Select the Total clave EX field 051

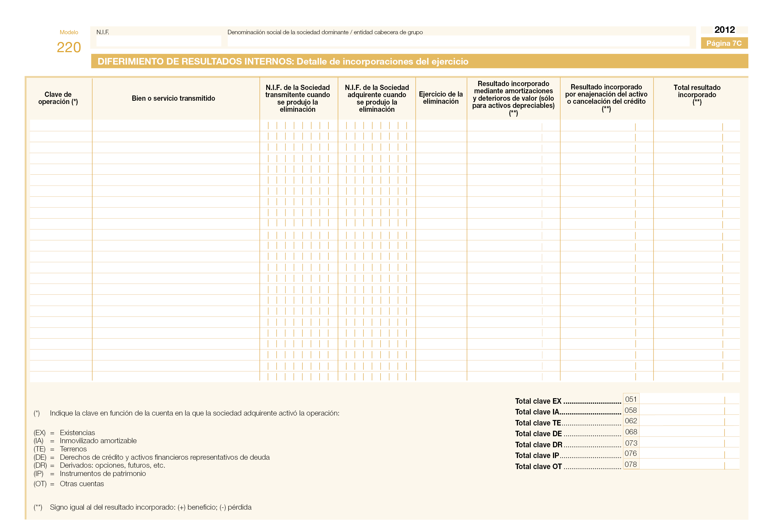tap(689, 399)
